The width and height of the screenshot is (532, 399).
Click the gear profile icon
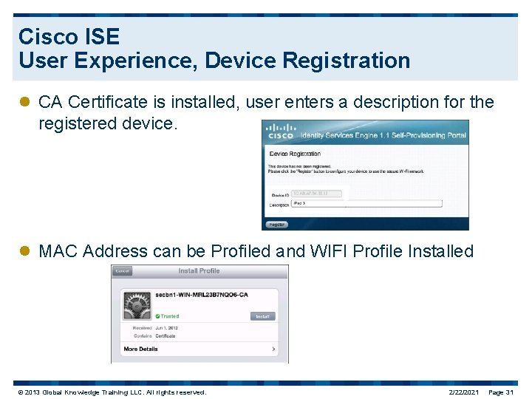pyautogui.click(x=137, y=305)
